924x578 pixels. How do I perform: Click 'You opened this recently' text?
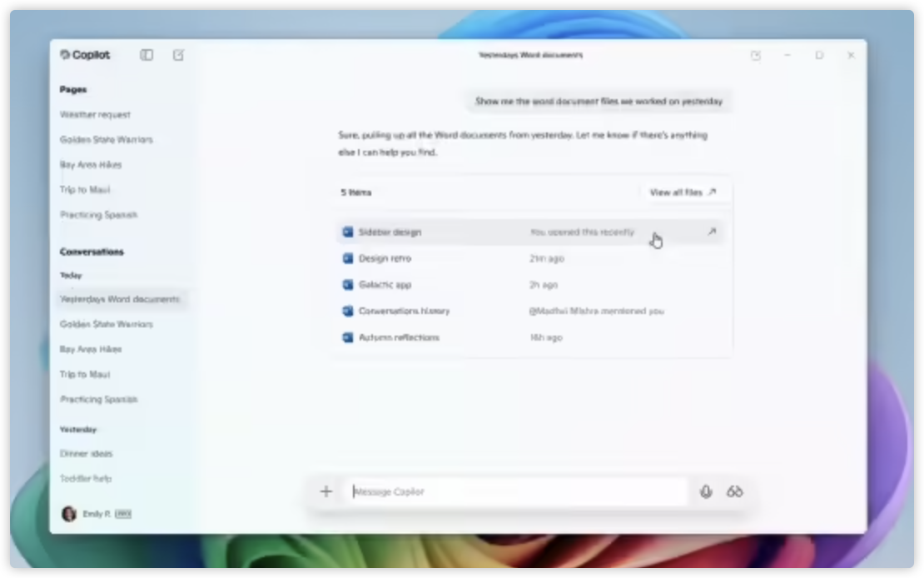click(582, 232)
